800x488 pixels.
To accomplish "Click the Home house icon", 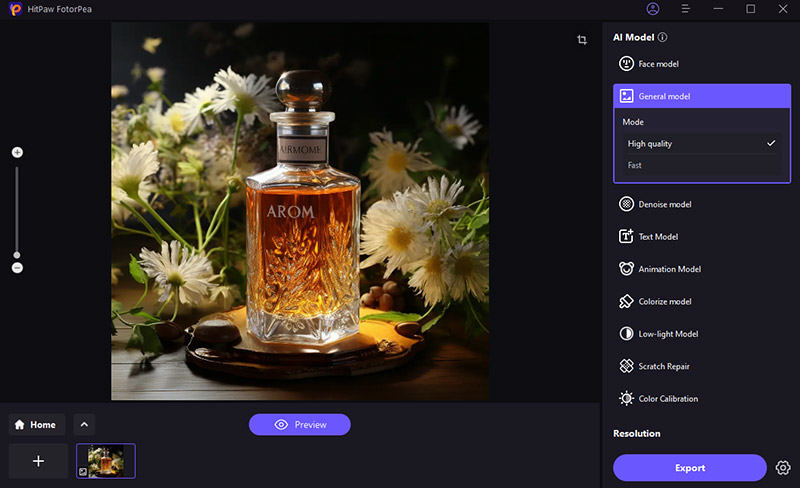I will [x=19, y=425].
